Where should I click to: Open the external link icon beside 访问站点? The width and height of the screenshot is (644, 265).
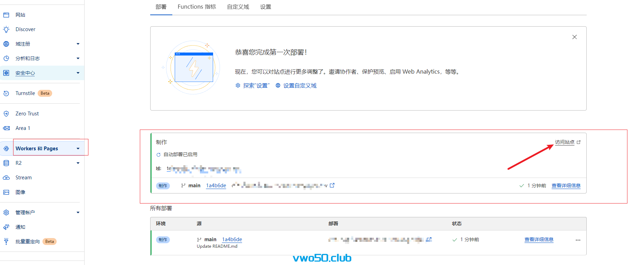click(x=579, y=142)
